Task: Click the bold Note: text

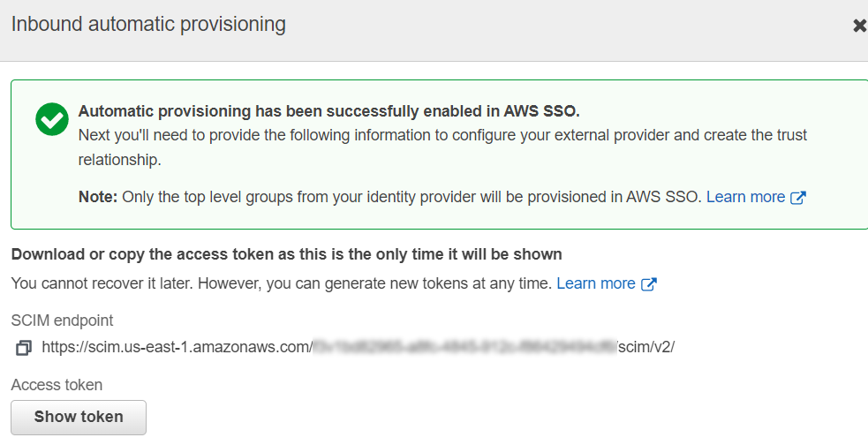Action: point(97,197)
